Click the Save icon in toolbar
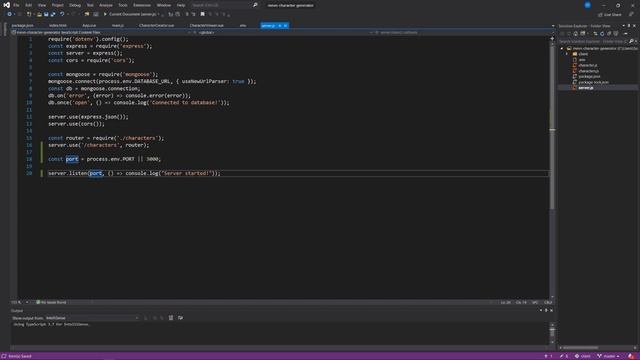The width and height of the screenshot is (640, 360). tap(46, 14)
